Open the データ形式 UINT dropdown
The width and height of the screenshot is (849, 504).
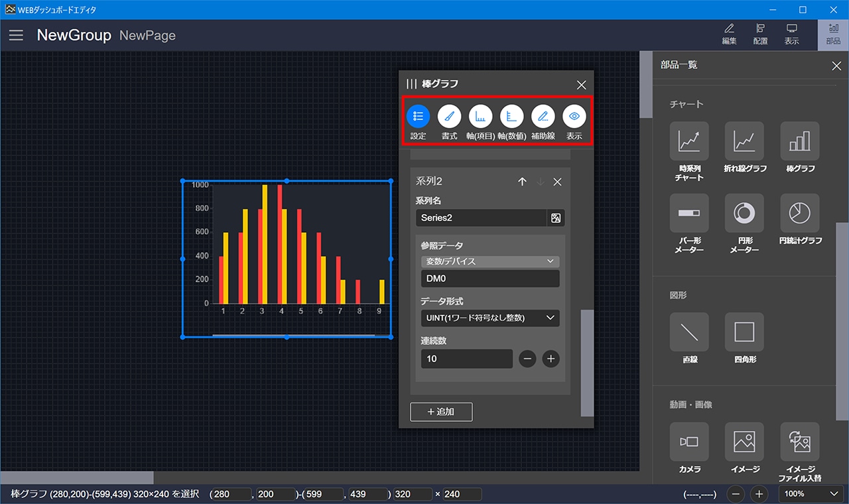coord(490,318)
